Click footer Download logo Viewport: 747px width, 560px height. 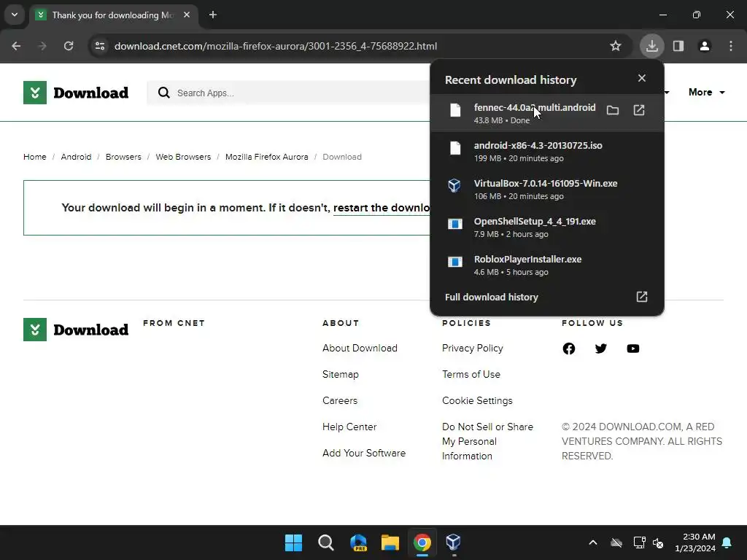76,330
